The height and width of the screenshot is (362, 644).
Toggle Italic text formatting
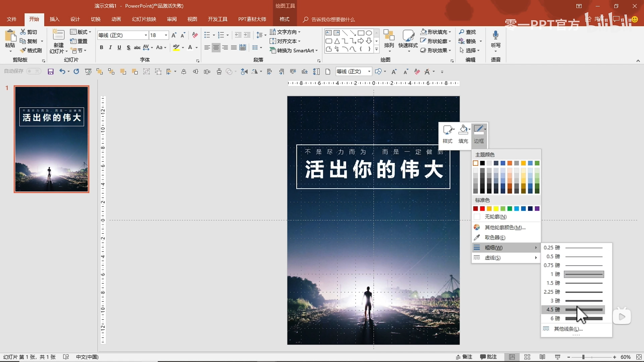tap(110, 48)
